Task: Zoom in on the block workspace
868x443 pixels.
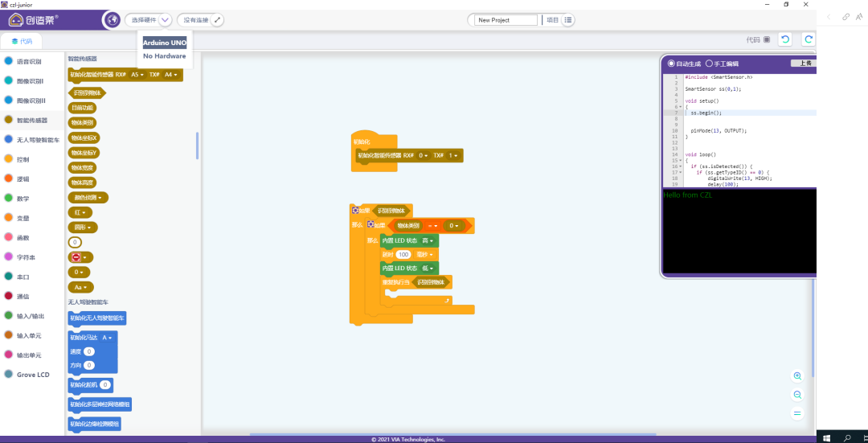Action: (797, 376)
